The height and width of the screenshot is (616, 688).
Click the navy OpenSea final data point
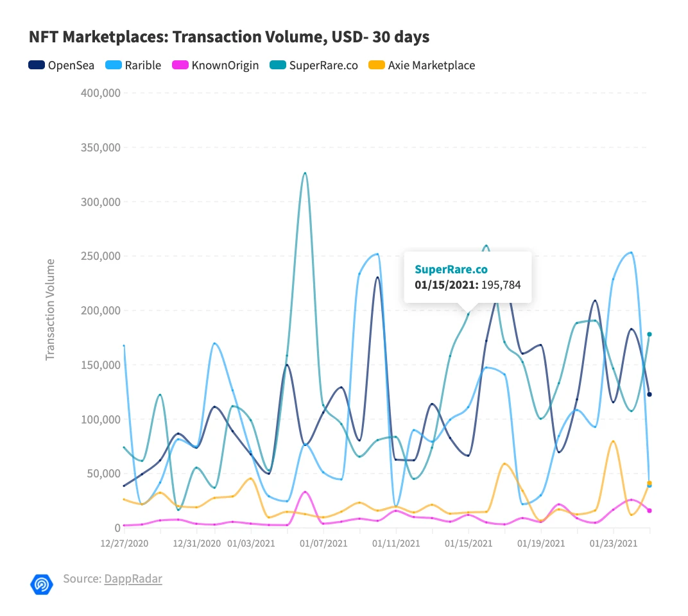[649, 394]
